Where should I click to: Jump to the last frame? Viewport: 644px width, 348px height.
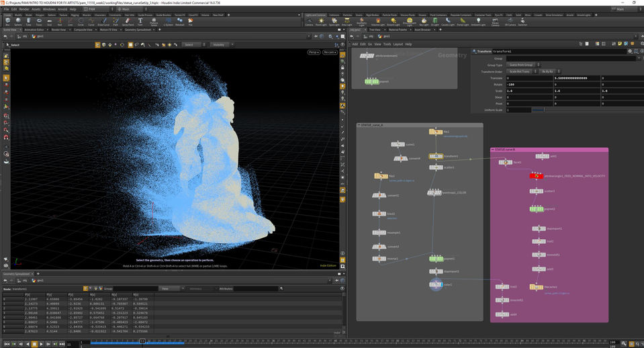pos(62,344)
